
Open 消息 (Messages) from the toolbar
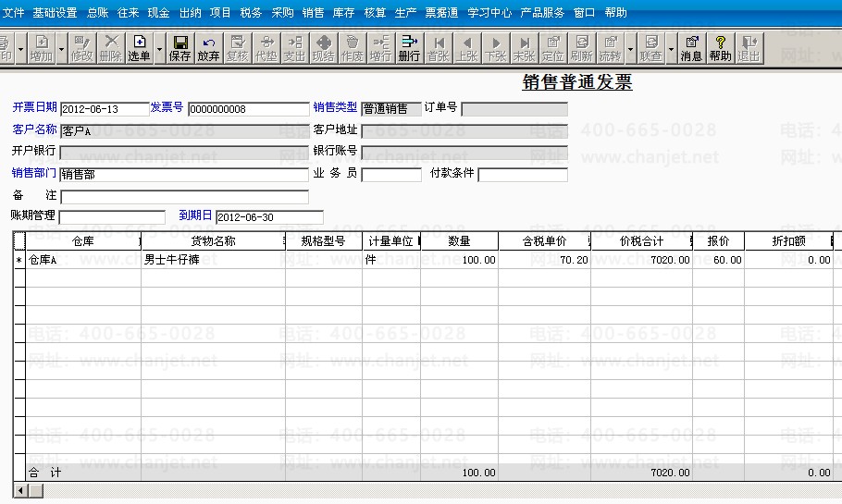[x=692, y=48]
